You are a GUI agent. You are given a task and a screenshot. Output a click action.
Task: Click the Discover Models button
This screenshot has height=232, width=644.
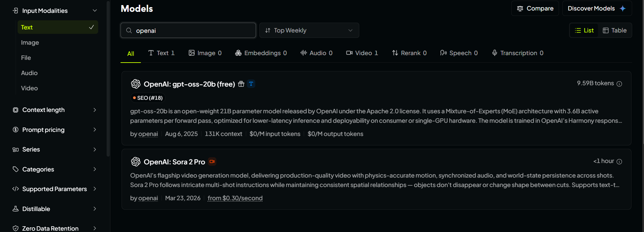(597, 8)
